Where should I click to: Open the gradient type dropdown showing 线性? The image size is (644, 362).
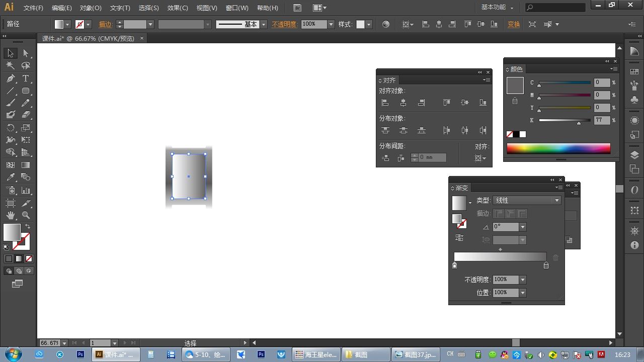(556, 200)
